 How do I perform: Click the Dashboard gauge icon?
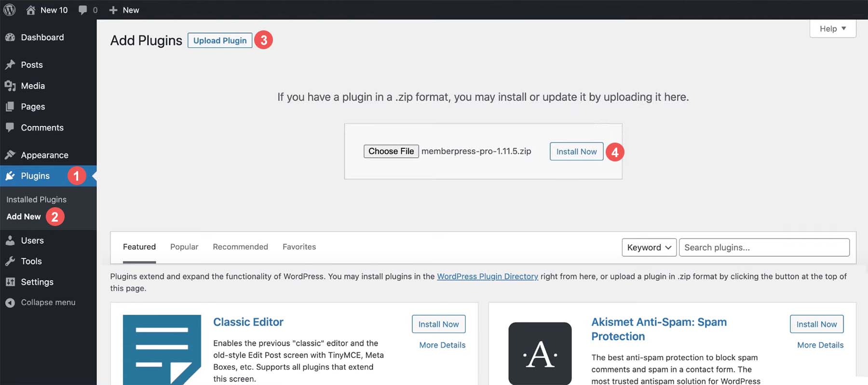(10, 37)
